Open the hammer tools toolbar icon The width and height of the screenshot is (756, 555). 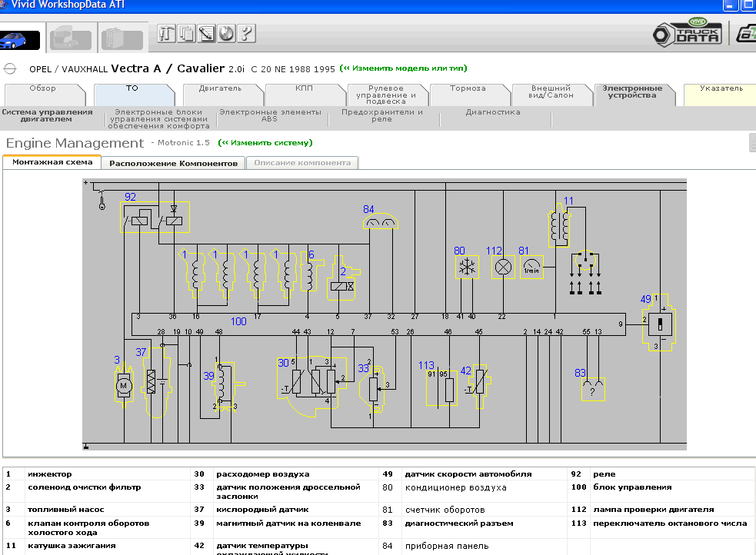(166, 34)
